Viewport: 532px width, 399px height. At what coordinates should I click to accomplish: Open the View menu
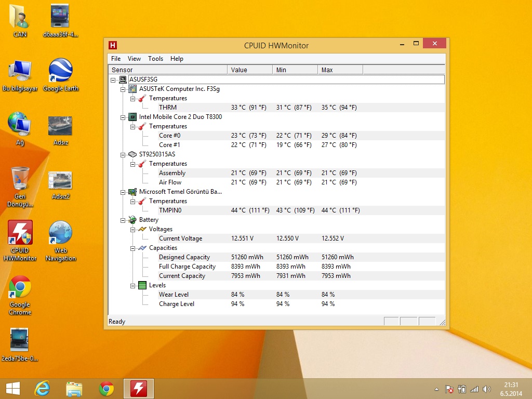point(134,59)
